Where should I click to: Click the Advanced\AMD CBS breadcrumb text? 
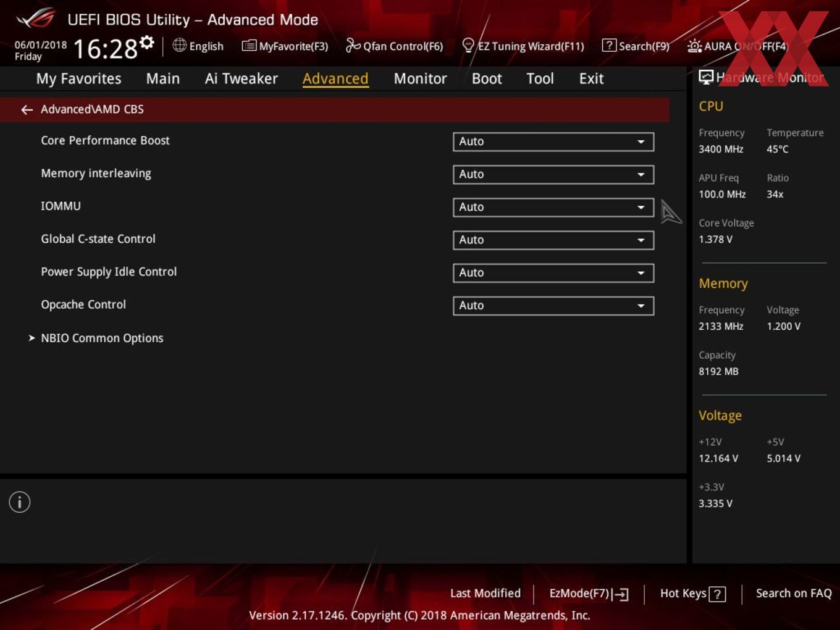click(92, 109)
